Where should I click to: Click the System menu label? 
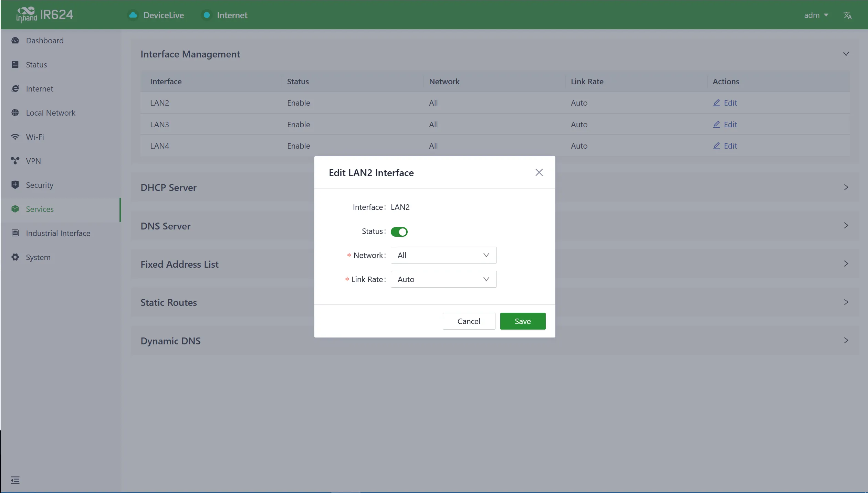(38, 257)
